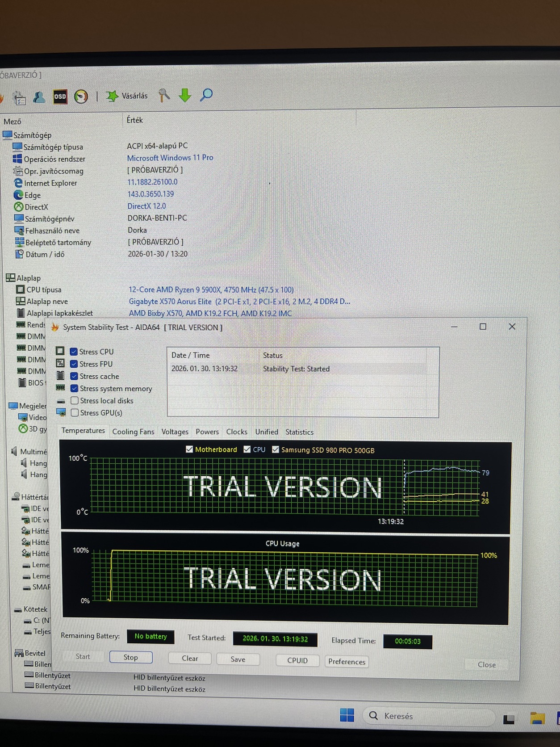Open Preferences in stability test

pos(347,661)
